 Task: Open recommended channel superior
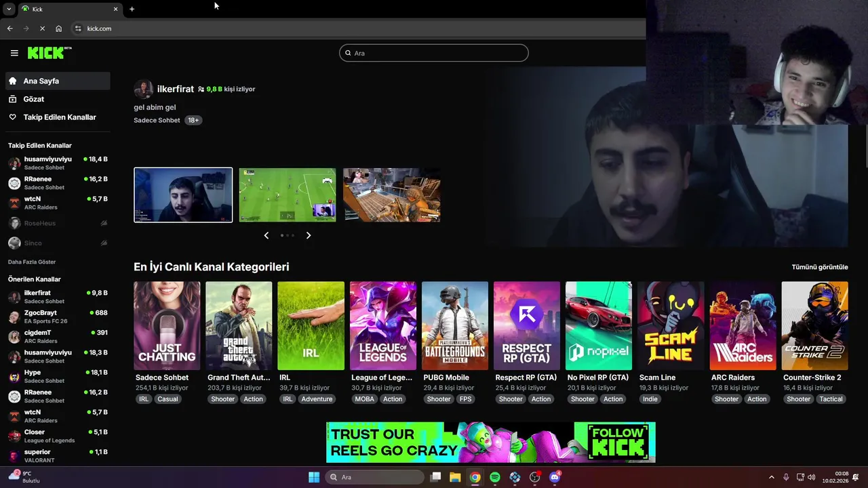58,455
